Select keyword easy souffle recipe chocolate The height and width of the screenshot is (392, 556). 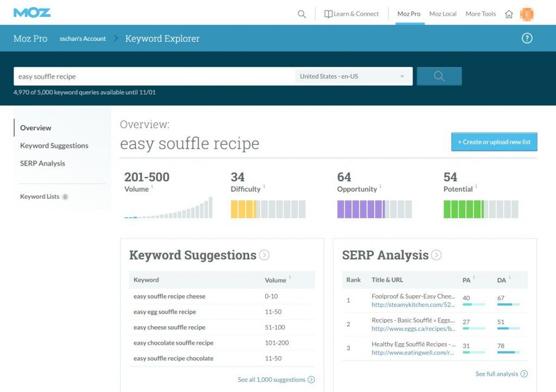173,358
